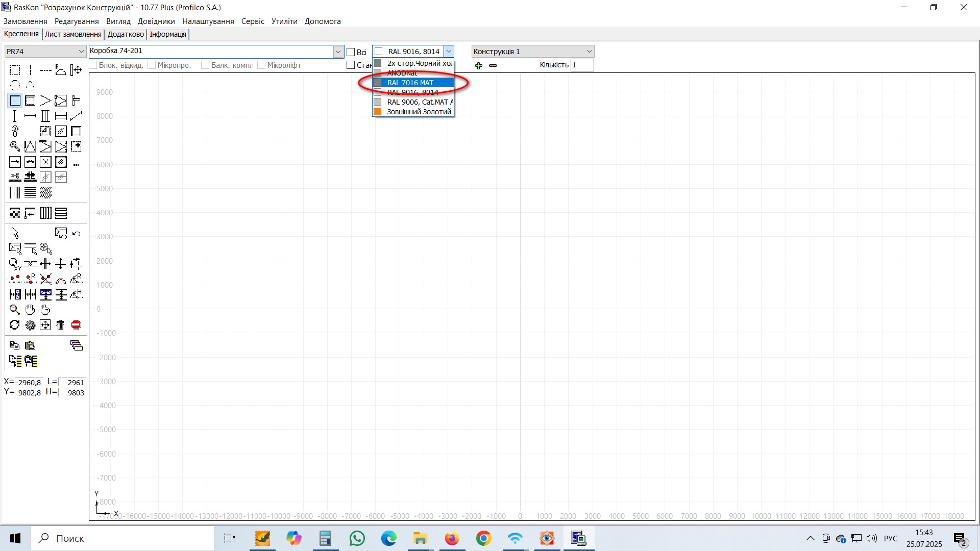Select 'RAL 7016 MAT' color option

tap(413, 83)
